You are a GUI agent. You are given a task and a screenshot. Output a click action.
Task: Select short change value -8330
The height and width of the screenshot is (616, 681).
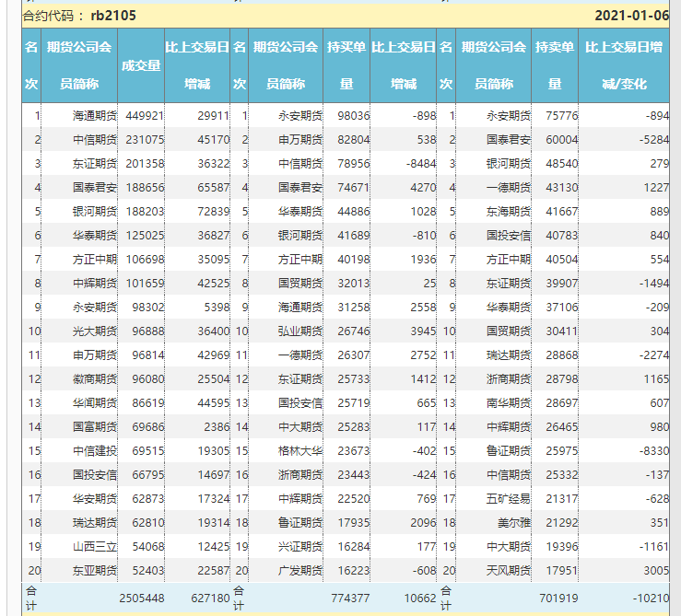(x=654, y=450)
